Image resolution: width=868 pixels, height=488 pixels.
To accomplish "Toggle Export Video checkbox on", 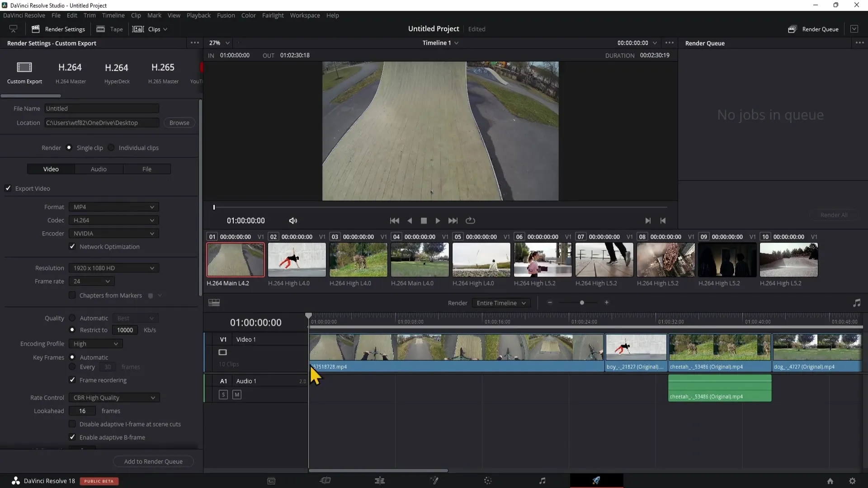I will coord(8,188).
